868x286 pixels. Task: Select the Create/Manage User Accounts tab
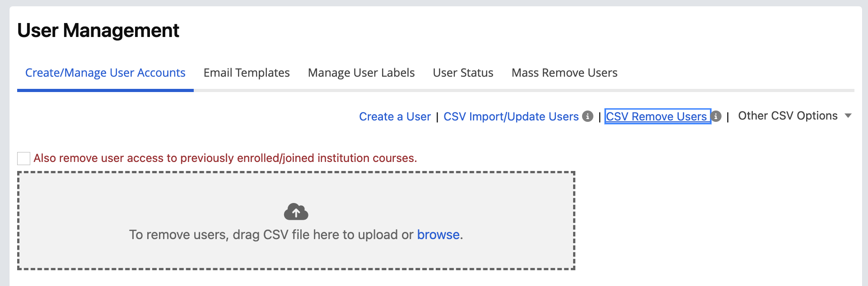tap(105, 73)
